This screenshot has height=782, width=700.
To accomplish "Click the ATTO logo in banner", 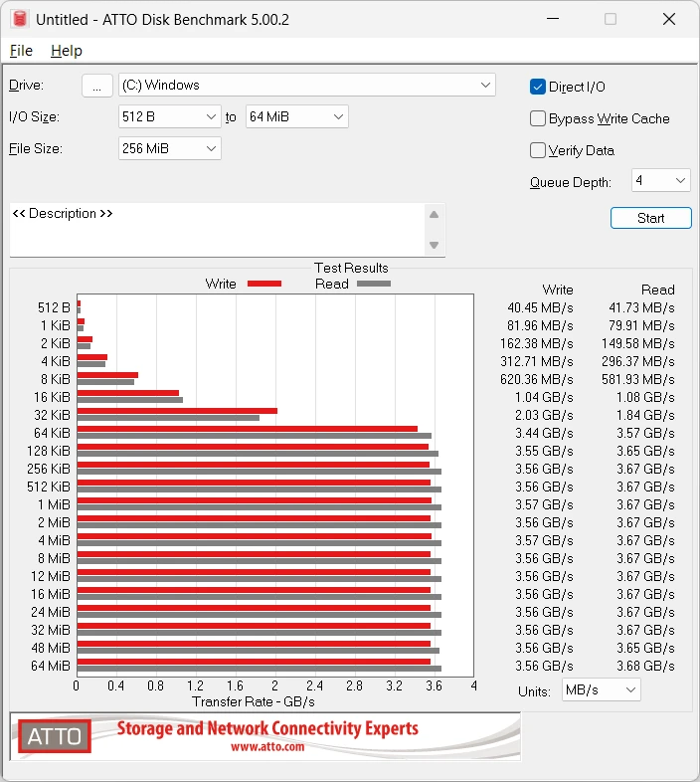I will click(x=55, y=736).
